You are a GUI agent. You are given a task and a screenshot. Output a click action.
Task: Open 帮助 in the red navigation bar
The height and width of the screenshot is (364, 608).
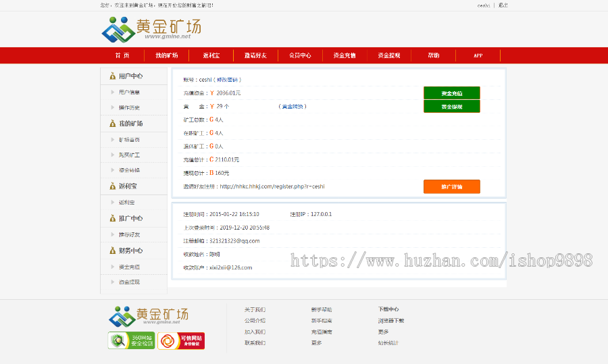click(434, 55)
